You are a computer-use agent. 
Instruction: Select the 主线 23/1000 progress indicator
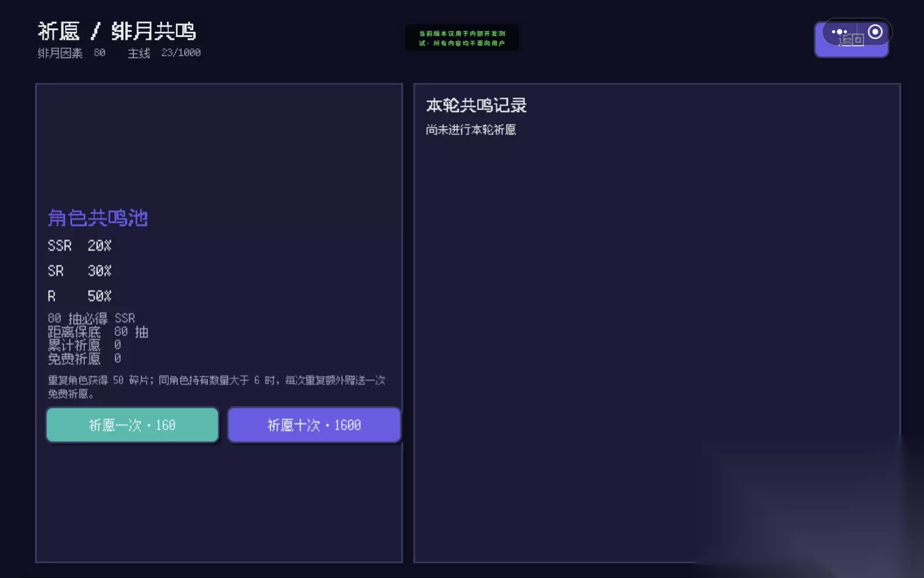pos(164,53)
